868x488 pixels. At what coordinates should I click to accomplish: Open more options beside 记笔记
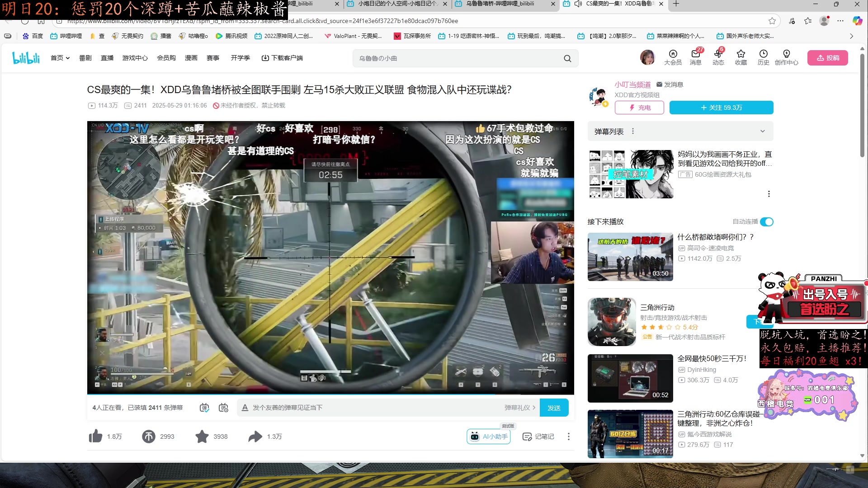point(568,436)
